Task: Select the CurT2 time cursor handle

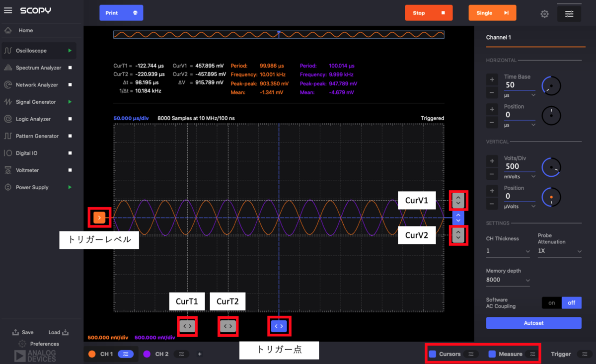Action: [227, 326]
